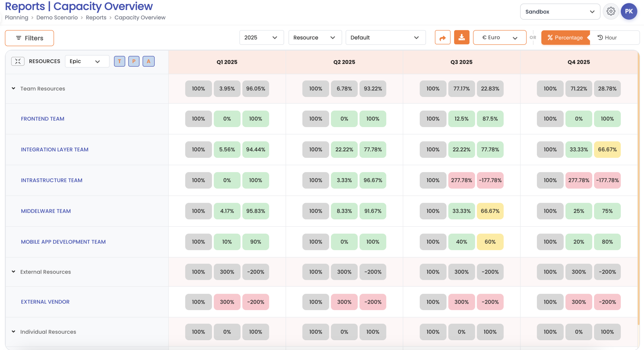
Task: Open settings via the gear icon
Action: tap(611, 11)
